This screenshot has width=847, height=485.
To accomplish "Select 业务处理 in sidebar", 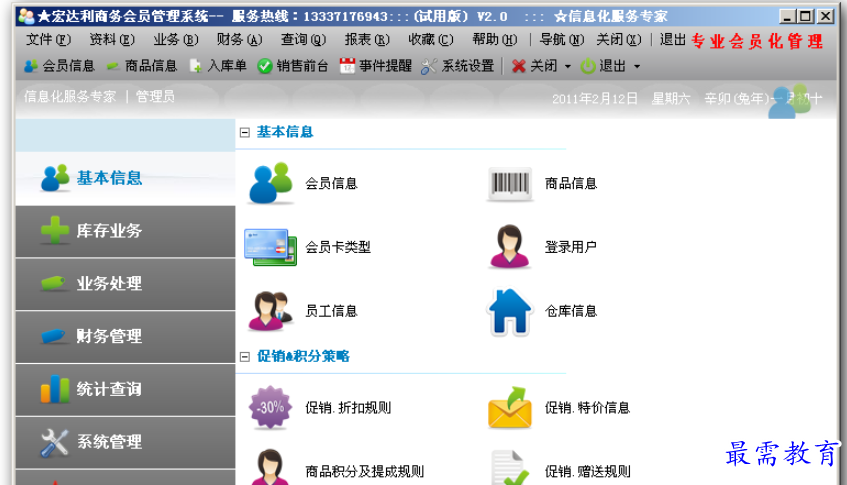I will (x=125, y=284).
